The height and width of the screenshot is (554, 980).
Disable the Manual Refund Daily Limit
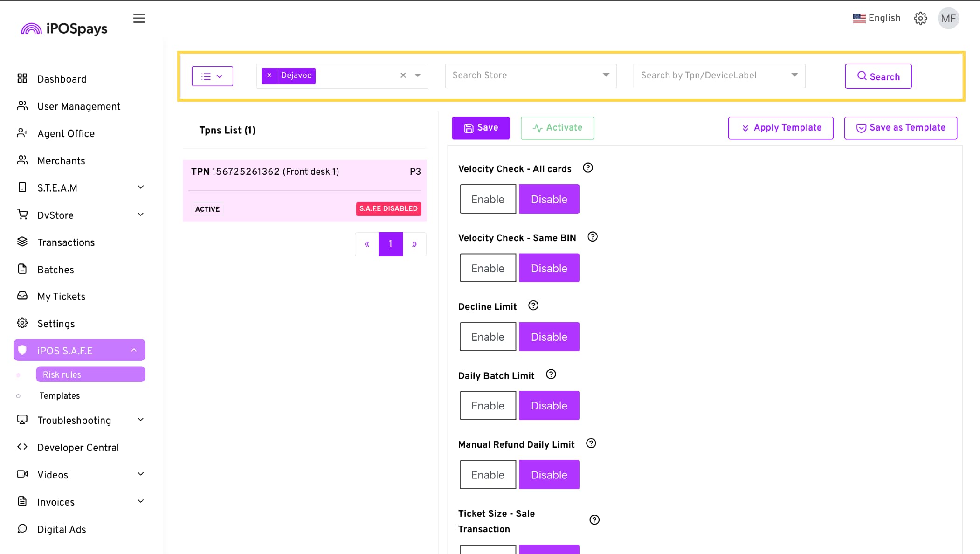[549, 475]
